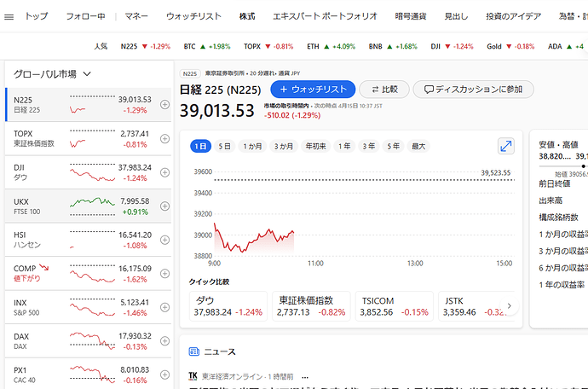588x389 pixels.
Task: Add DAX row plus icon
Action: tap(164, 341)
